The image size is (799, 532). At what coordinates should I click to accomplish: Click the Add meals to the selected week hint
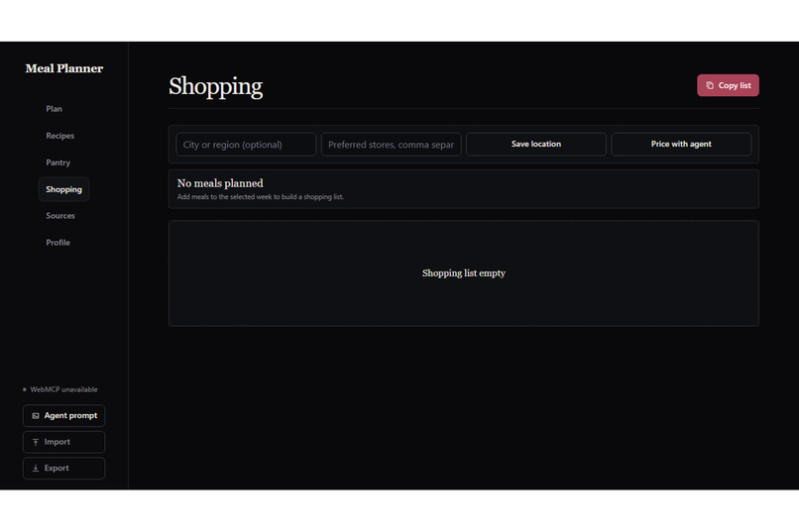[261, 197]
